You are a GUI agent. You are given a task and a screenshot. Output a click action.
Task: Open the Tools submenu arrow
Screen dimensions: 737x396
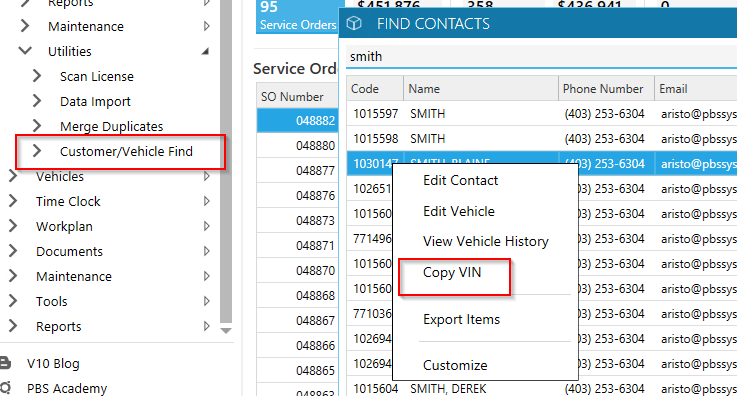(x=206, y=301)
